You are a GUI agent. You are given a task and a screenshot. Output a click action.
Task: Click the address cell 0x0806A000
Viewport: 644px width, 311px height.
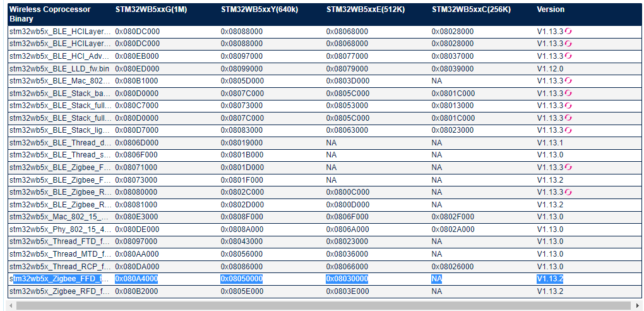pyautogui.click(x=347, y=229)
